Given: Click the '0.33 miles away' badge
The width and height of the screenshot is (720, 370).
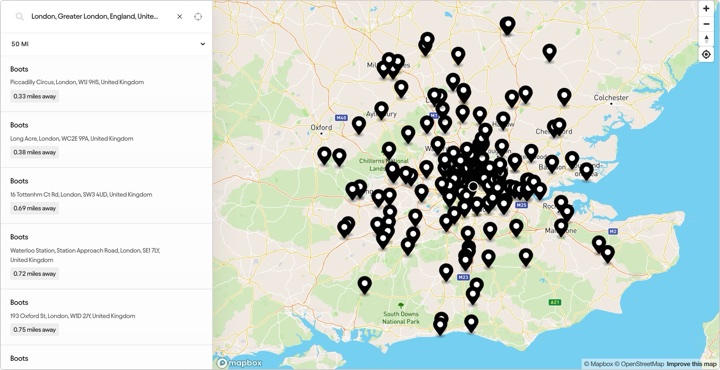Looking at the screenshot, I should click(x=35, y=96).
